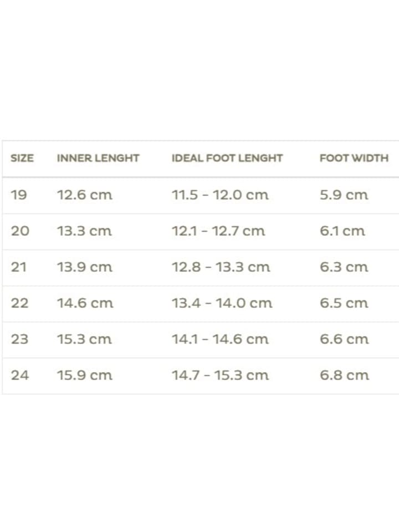Click the 14.7 - 15.3 cm range
399x532 pixels.
[221, 375]
